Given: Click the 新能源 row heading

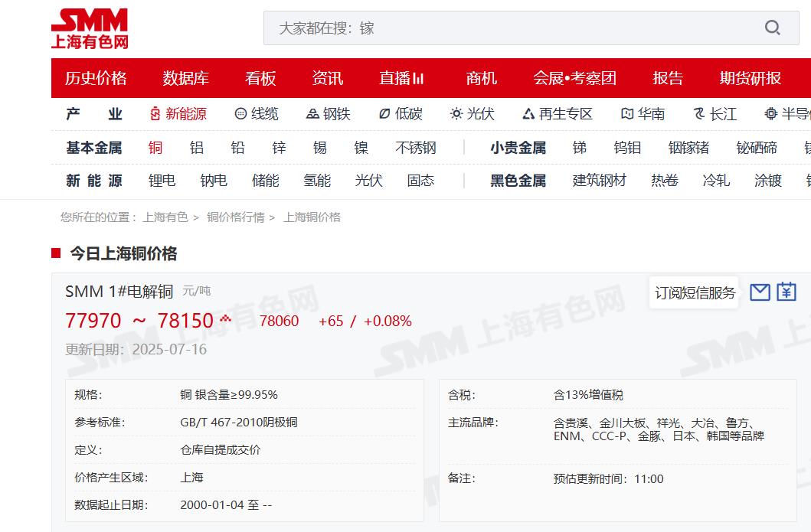Looking at the screenshot, I should (x=94, y=181).
